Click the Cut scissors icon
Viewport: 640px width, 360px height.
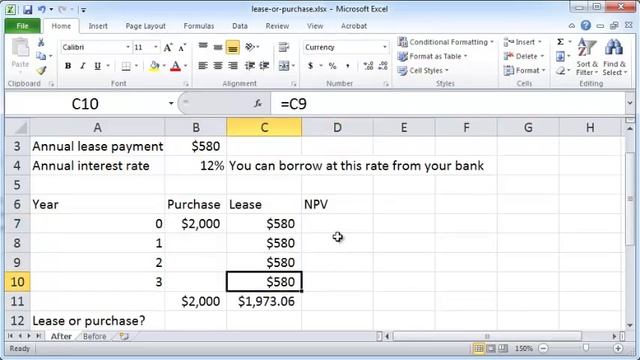click(x=41, y=42)
